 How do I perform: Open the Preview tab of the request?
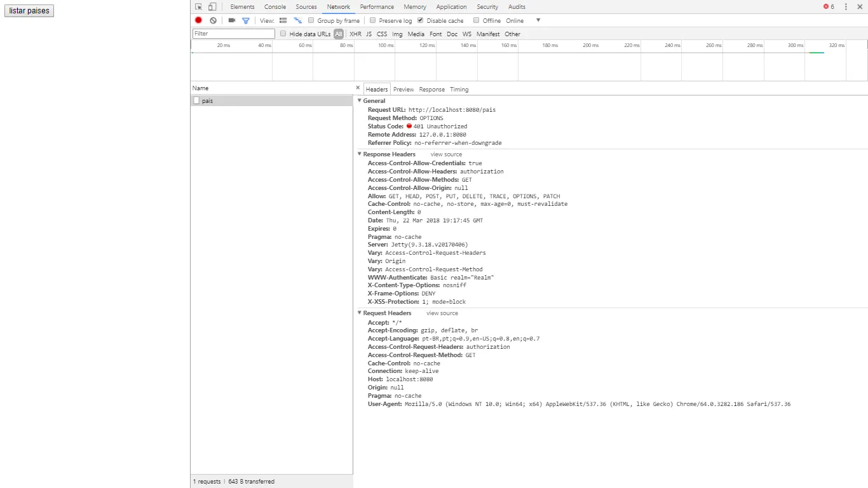[x=403, y=90]
